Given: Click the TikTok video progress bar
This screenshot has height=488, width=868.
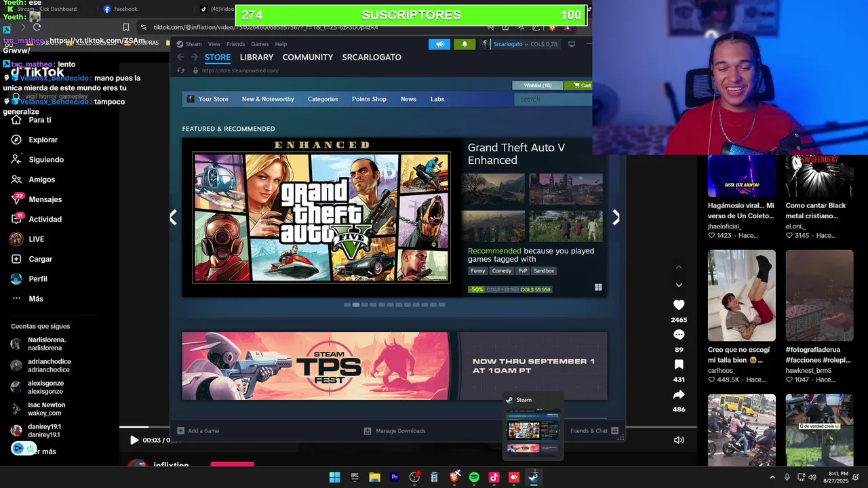Looking at the screenshot, I should (408, 427).
